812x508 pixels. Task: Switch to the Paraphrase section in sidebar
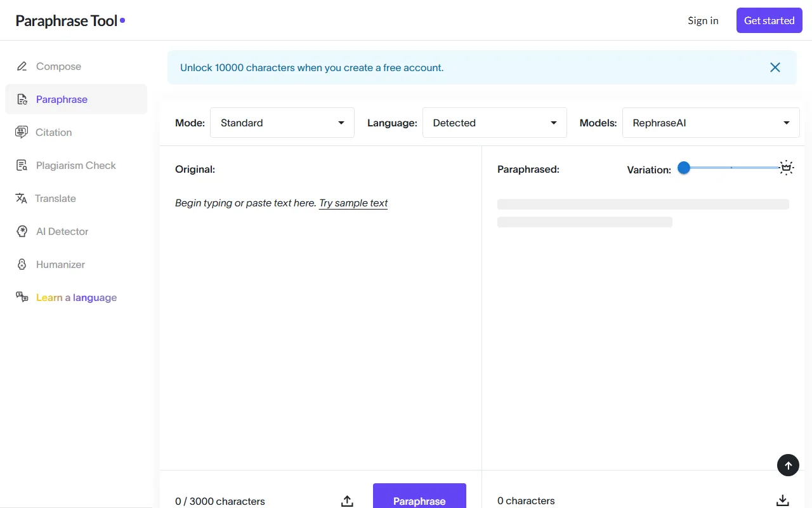click(x=62, y=99)
